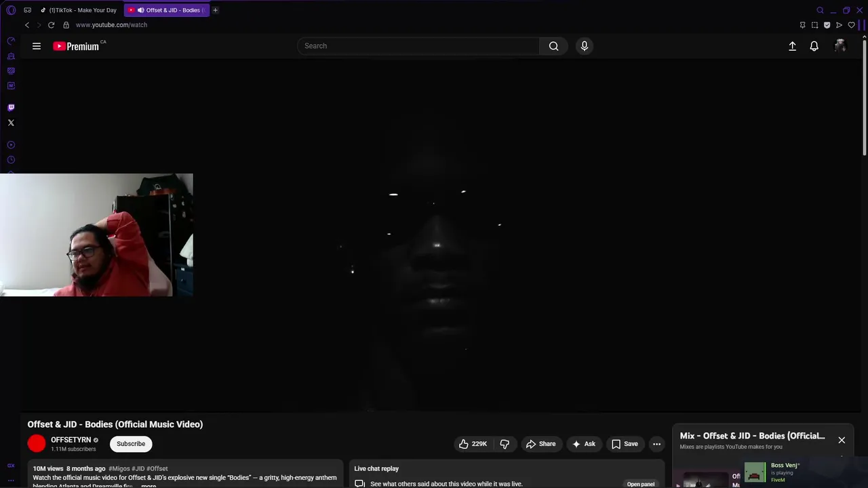Take a snapshot with dashed-square icon
868x488 pixels.
(814, 25)
